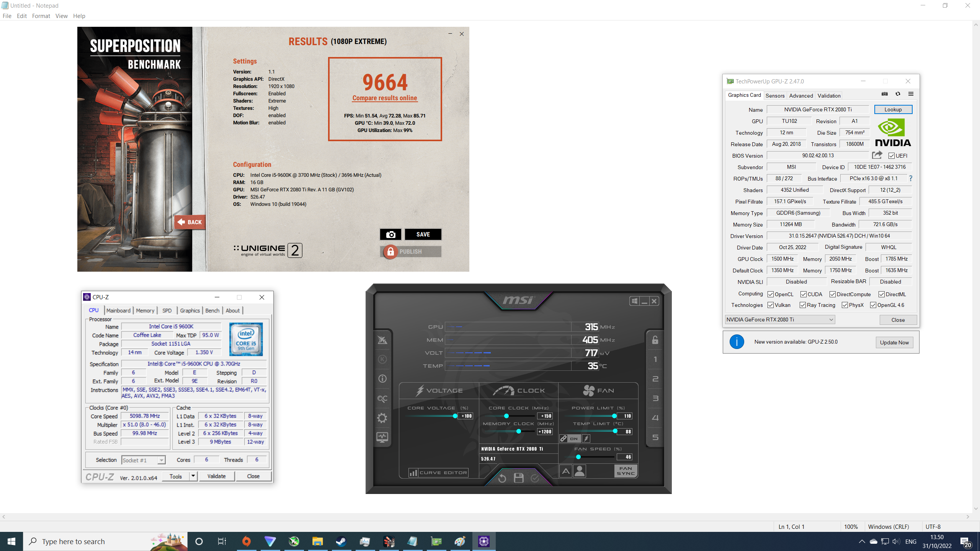Image resolution: width=980 pixels, height=551 pixels.
Task: Open the Validation tab in GPU-Z
Action: click(829, 96)
